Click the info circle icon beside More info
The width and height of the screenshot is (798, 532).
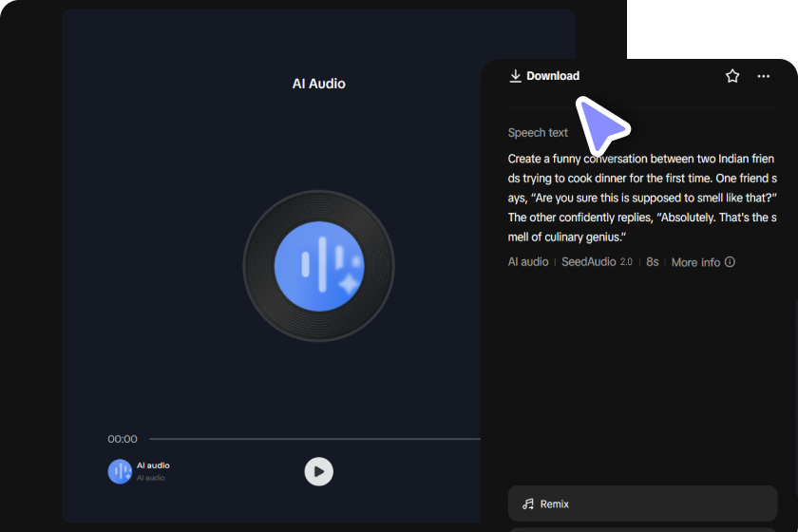[x=730, y=261]
